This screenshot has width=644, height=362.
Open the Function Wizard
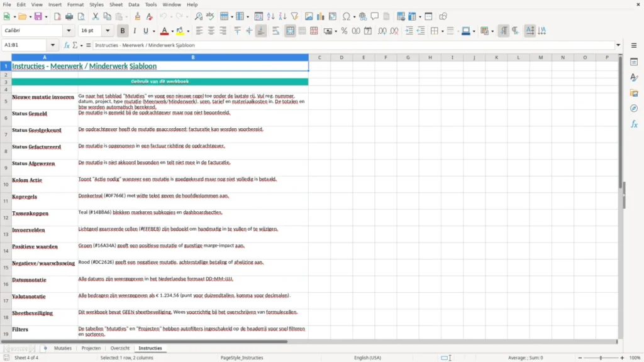click(x=67, y=45)
